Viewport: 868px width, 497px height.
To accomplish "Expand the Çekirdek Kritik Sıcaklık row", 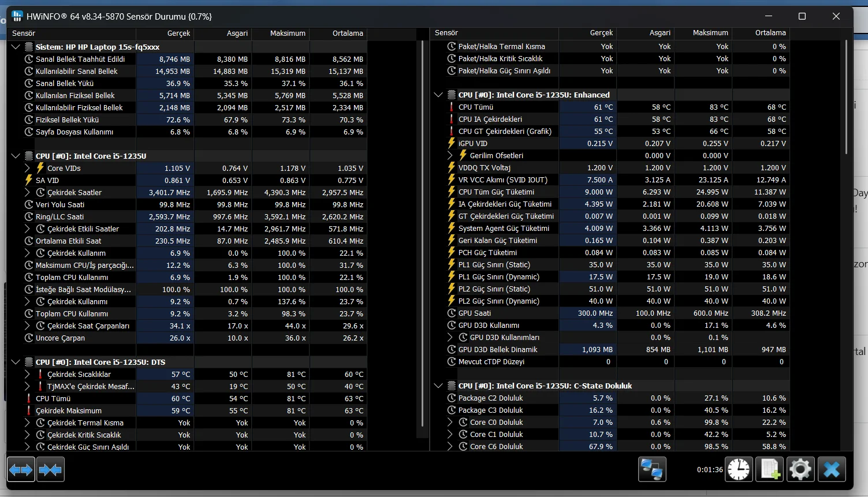I will coord(27,435).
